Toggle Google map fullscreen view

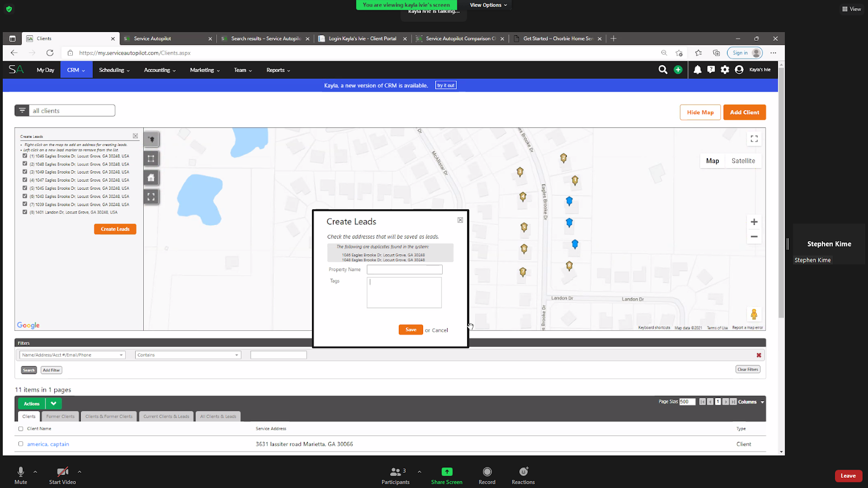[754, 139]
